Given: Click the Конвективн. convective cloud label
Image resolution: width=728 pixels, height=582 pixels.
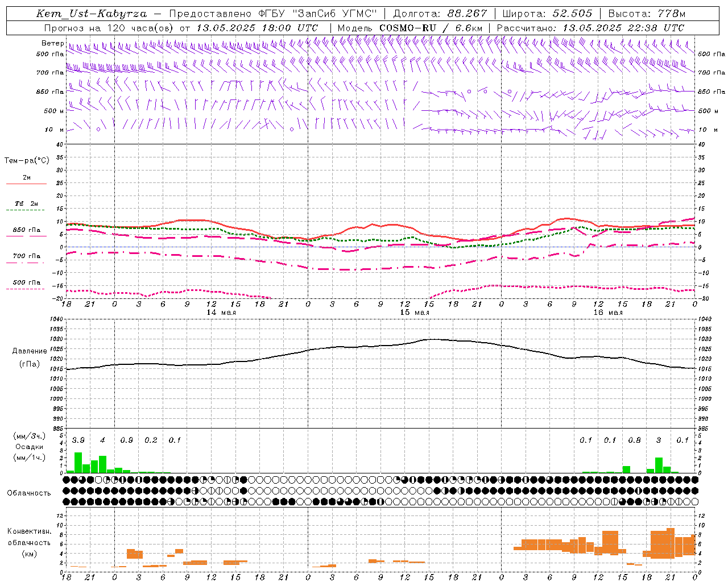Looking at the screenshot, I should click(x=29, y=531).
